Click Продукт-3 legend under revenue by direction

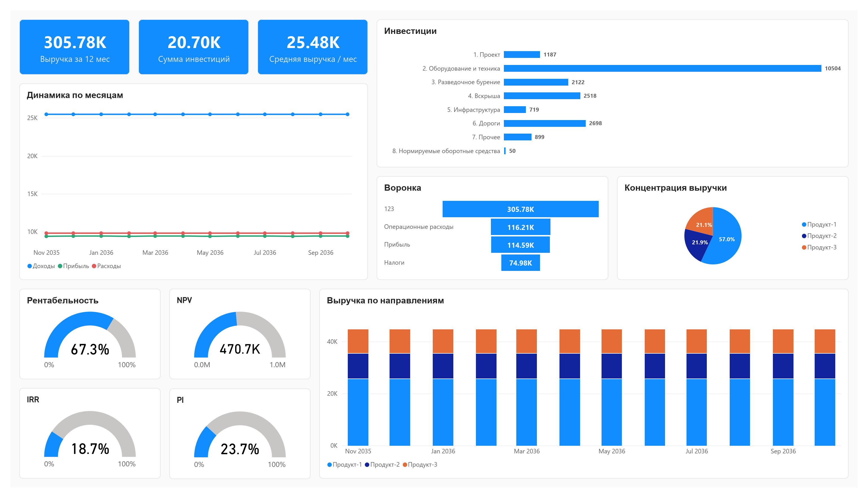[420, 464]
